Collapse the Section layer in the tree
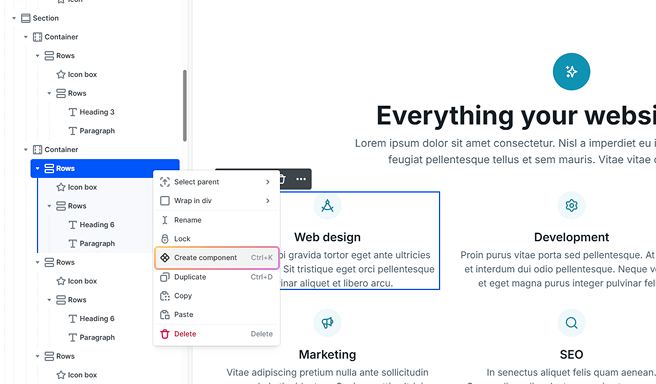Viewport: 656px width, 384px height. click(x=14, y=18)
